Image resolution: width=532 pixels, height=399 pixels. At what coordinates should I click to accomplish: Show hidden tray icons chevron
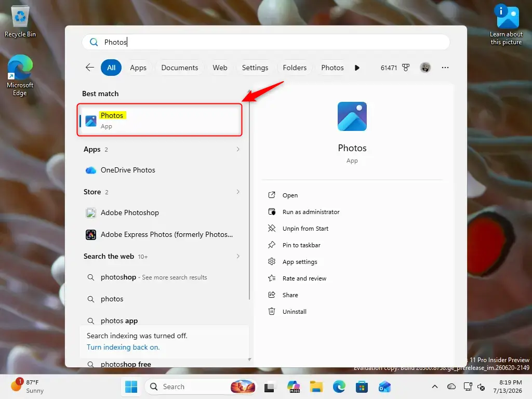pyautogui.click(x=435, y=387)
